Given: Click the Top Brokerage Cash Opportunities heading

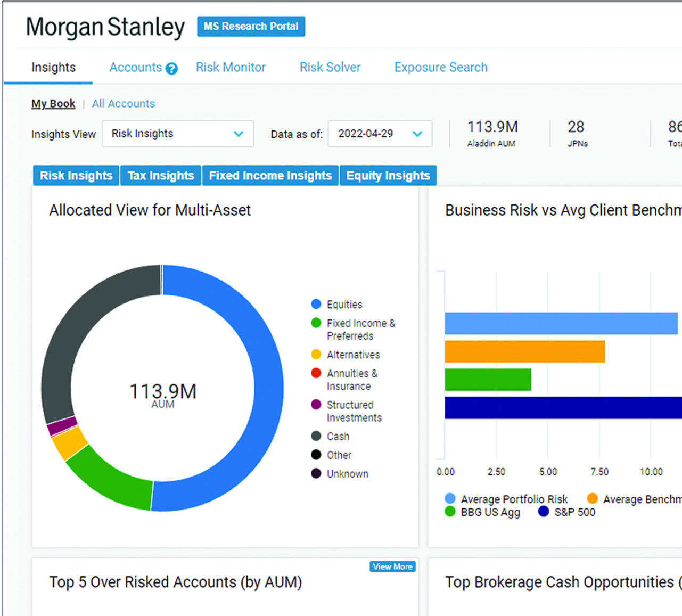Looking at the screenshot, I should click(563, 582).
